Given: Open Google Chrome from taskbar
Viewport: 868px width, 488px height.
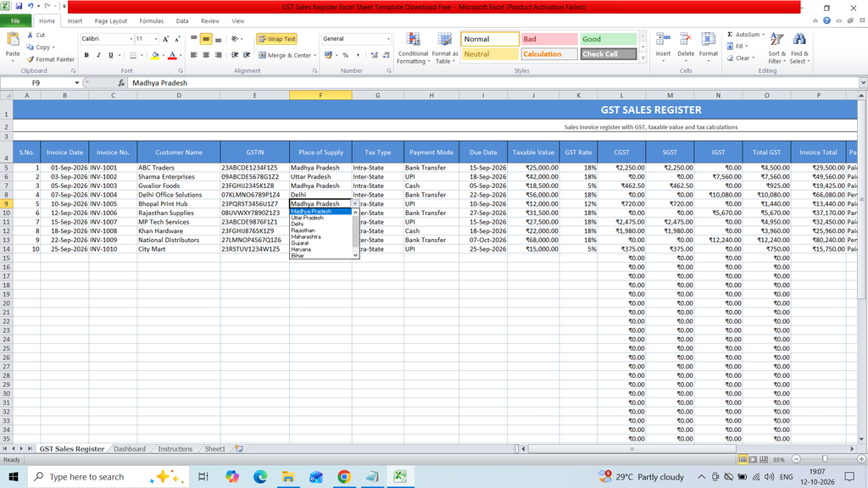Looking at the screenshot, I should click(344, 476).
